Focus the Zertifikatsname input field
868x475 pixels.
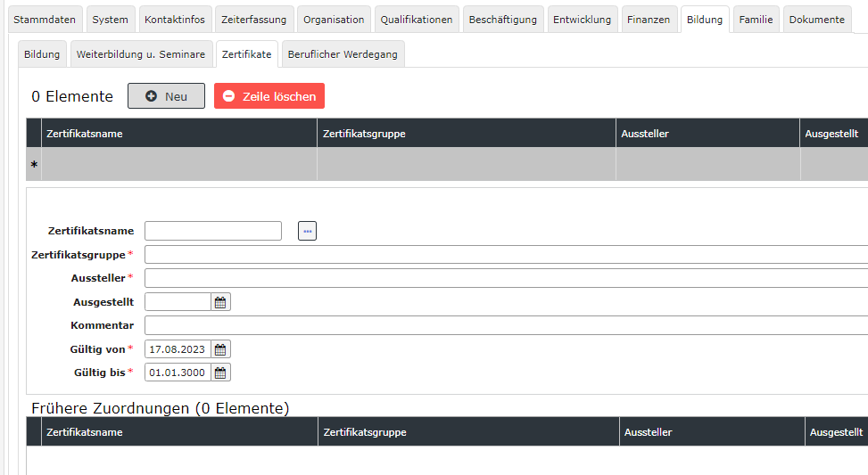coord(213,231)
